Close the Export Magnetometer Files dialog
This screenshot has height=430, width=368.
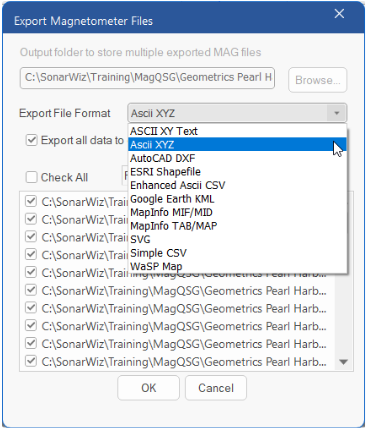coord(339,14)
